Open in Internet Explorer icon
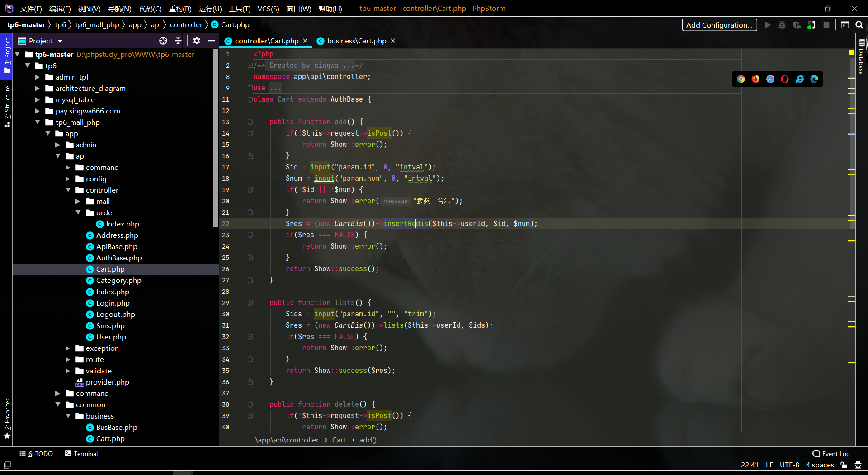 [800, 80]
